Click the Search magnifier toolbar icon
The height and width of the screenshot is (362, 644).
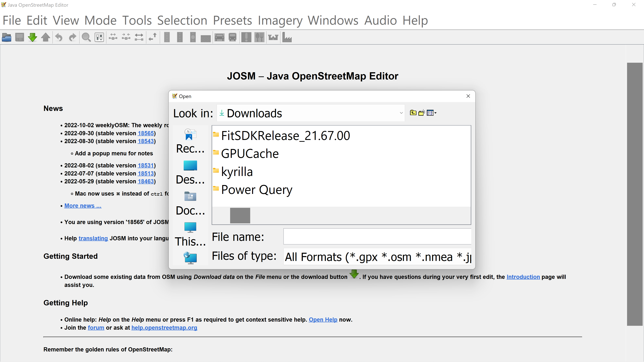click(x=86, y=38)
